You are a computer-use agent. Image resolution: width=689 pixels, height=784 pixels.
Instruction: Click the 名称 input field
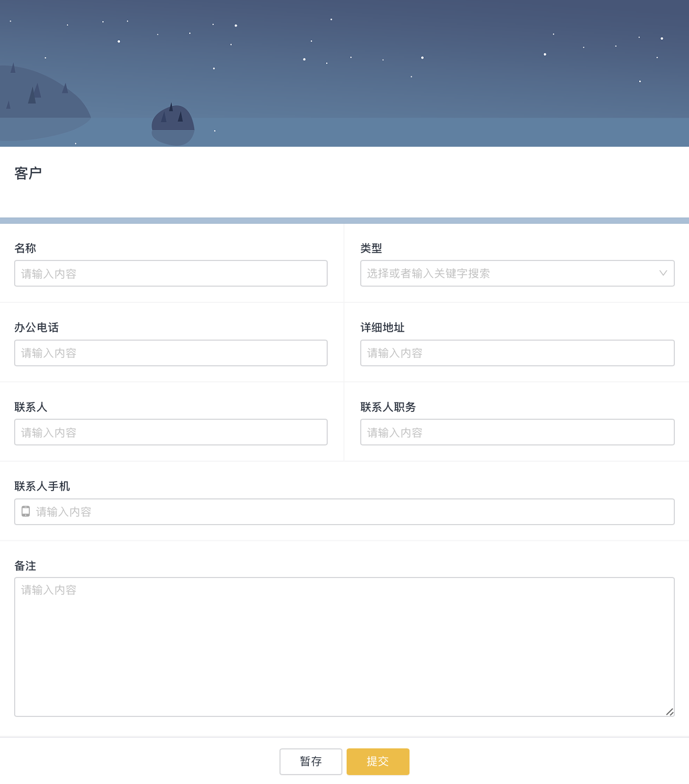pyautogui.click(x=171, y=274)
